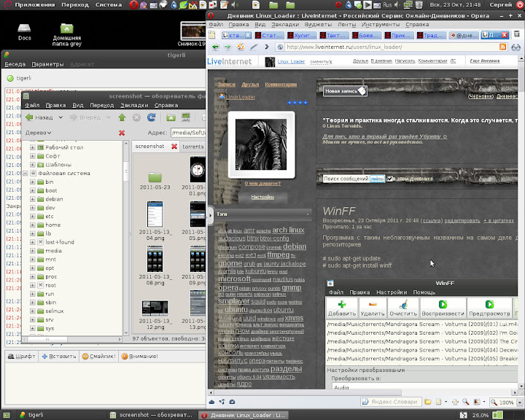
Task: Expand the boot folder tree node
Action: coord(33,190)
